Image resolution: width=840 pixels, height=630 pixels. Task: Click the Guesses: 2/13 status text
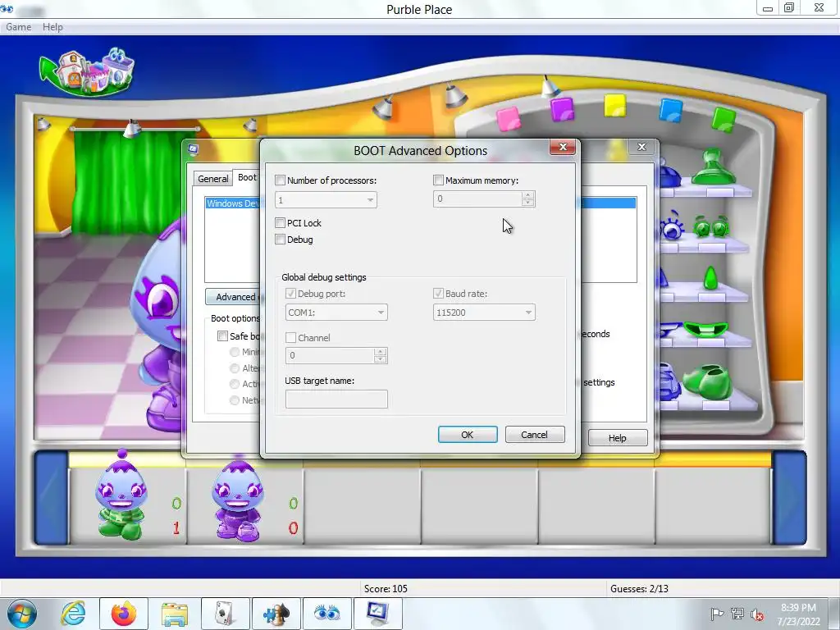(x=639, y=589)
